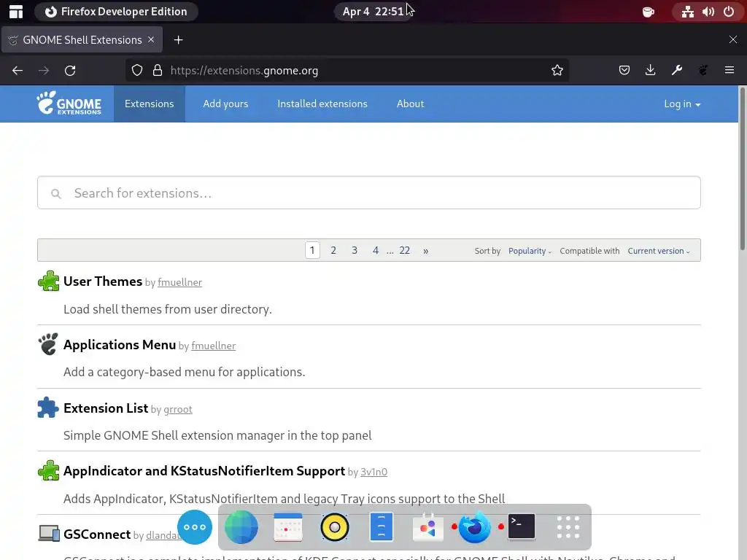747x560 pixels.
Task: Click the Extension List blue puzzle icon
Action: (x=48, y=408)
